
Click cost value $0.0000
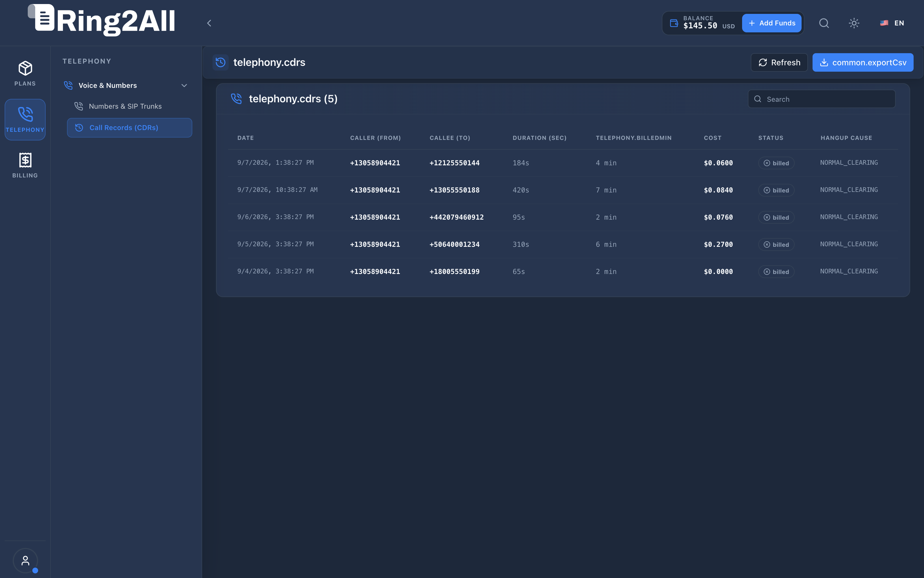click(718, 272)
